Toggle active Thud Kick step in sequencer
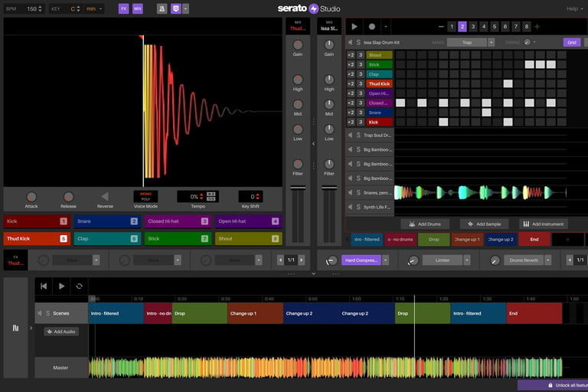 pos(508,83)
